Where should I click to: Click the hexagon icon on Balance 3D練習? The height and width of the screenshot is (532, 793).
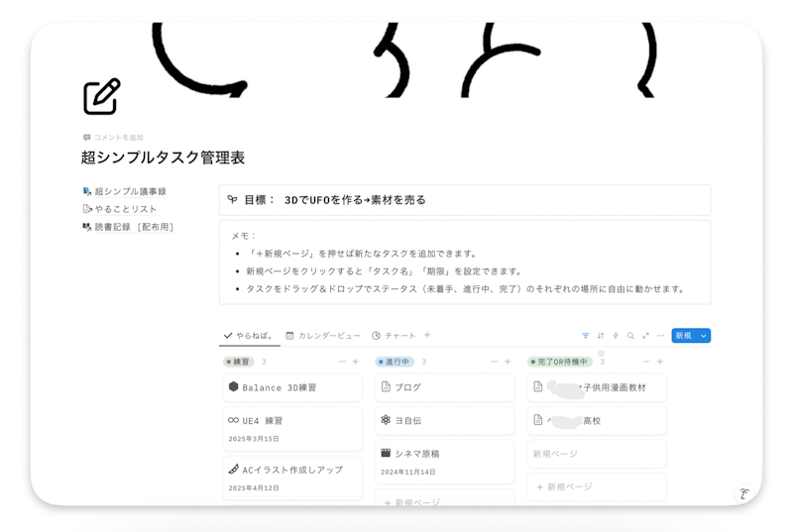[x=233, y=386]
